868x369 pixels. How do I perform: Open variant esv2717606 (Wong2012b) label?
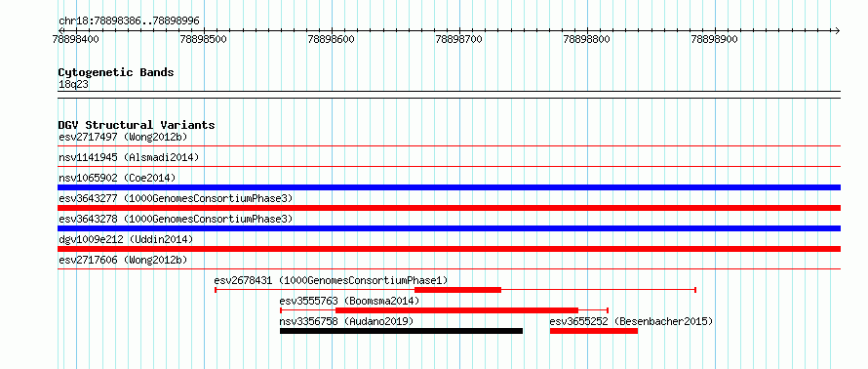coord(123,260)
